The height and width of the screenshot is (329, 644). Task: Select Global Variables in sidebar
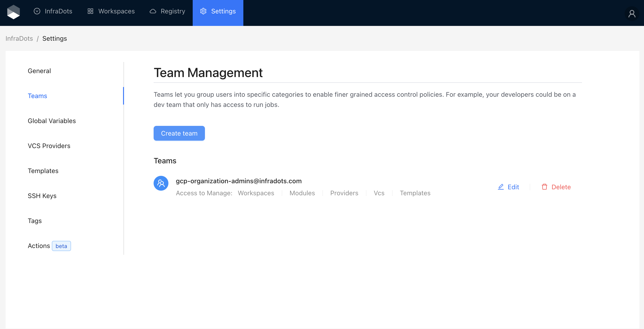[x=52, y=121]
